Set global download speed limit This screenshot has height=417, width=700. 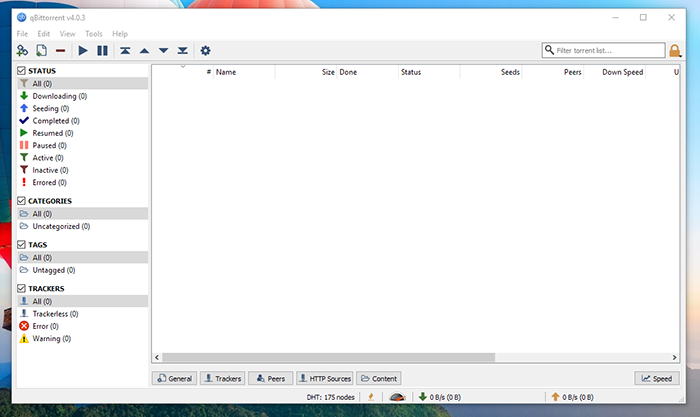point(440,396)
